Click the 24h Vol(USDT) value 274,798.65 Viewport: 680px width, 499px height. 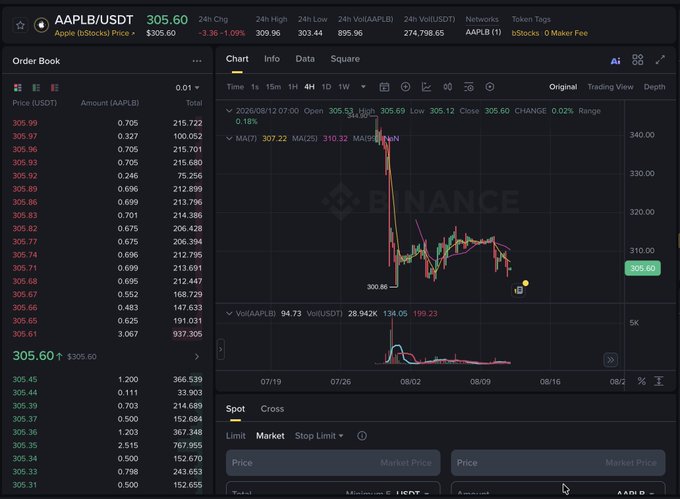pos(424,33)
